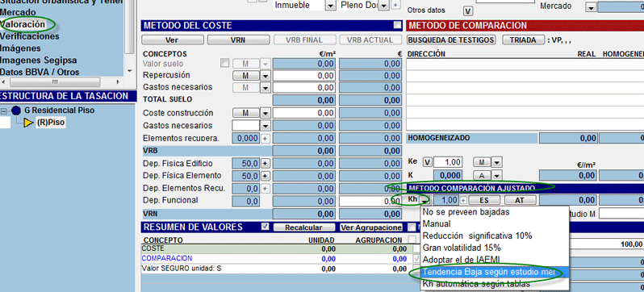Toggle the V checkbox next to Ke
644x292 pixels.
428,163
